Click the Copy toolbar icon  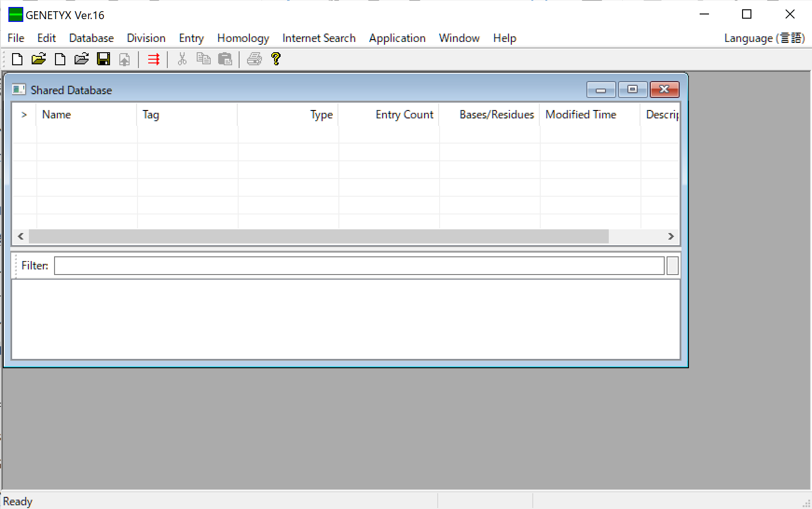click(203, 59)
